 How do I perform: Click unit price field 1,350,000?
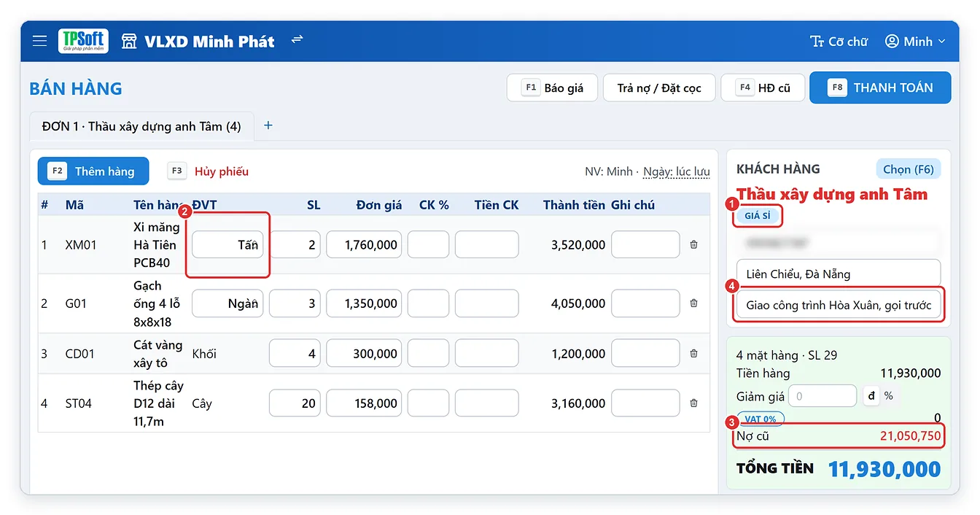coord(364,303)
